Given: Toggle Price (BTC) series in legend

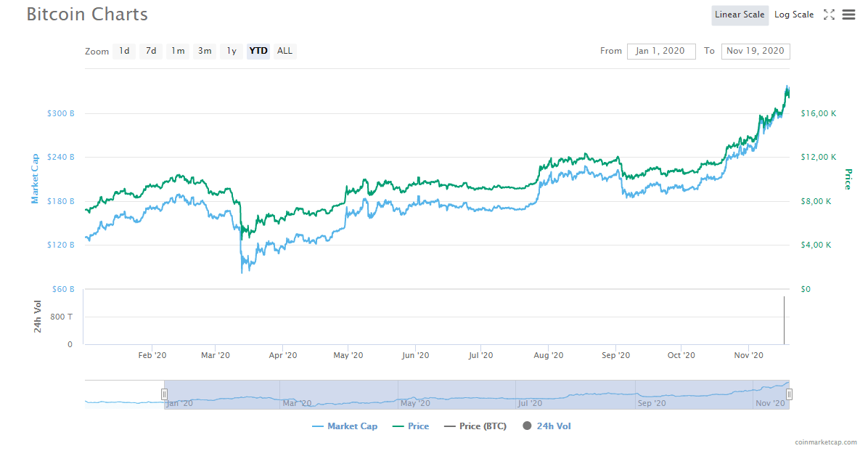Looking at the screenshot, I should coord(475,426).
